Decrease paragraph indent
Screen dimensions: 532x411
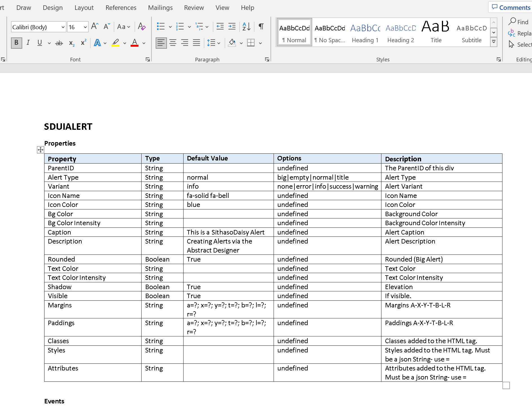(220, 27)
